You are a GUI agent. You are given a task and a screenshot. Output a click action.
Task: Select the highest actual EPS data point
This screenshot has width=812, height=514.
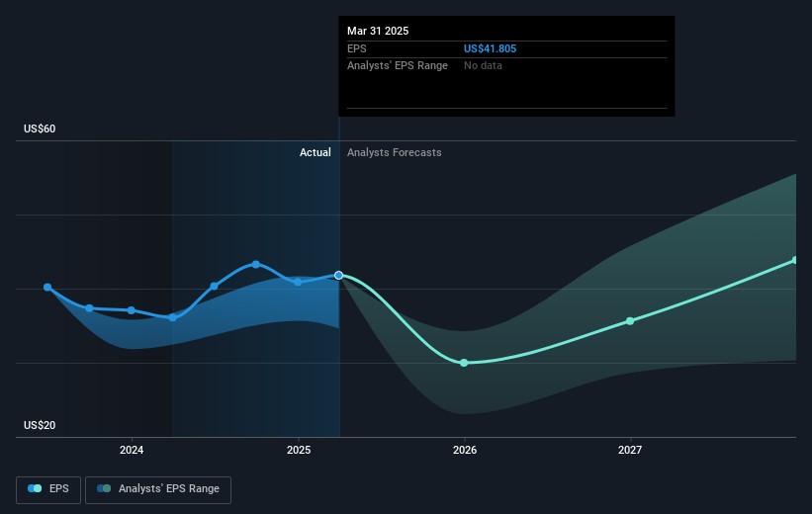256,264
